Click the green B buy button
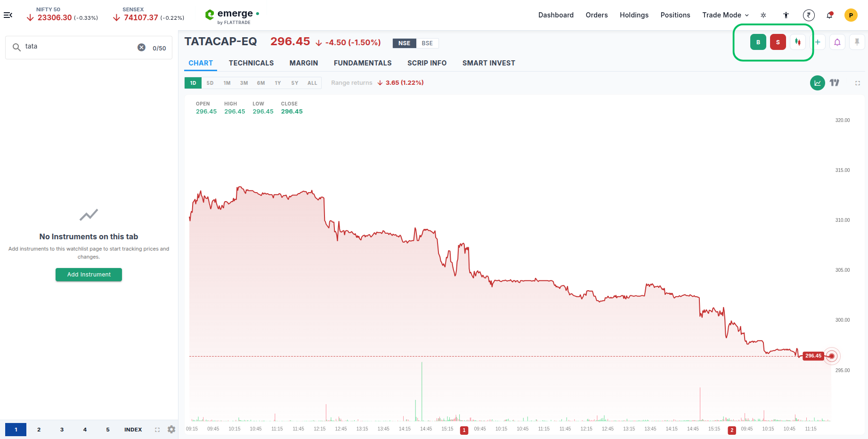 click(758, 42)
